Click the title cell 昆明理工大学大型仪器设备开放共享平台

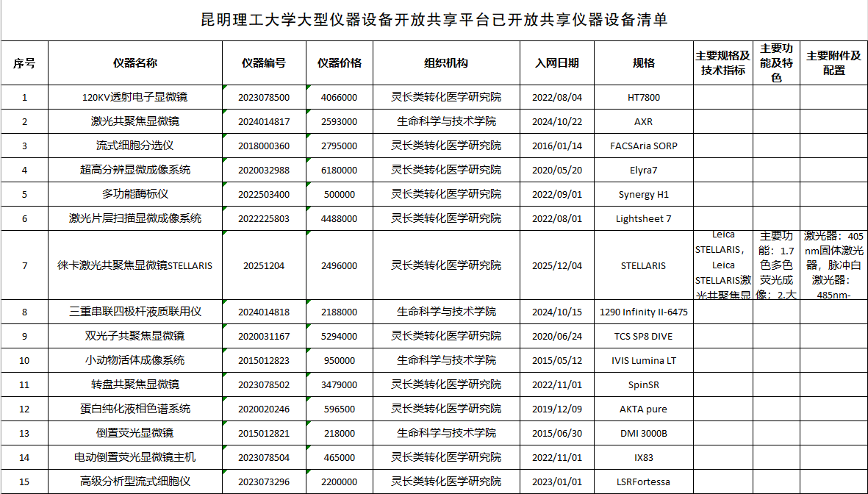434,20
